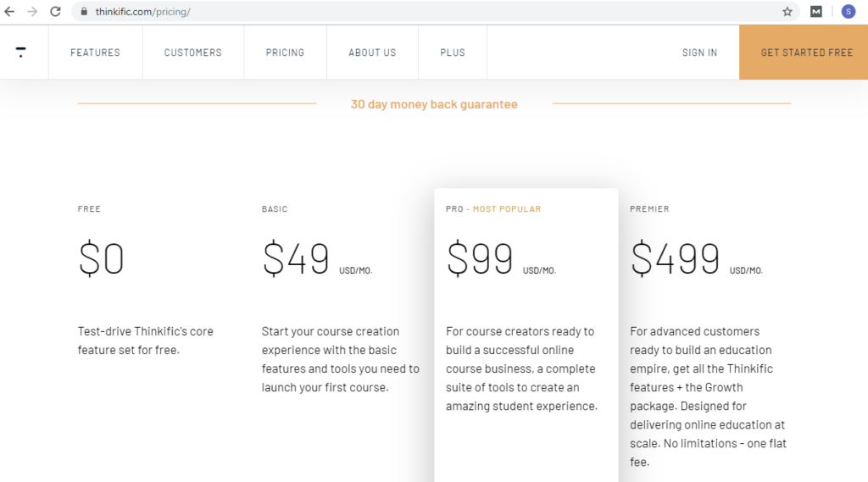Viewport: 868px width, 482px height.
Task: Select the PREMIER plan heading
Action: click(649, 209)
